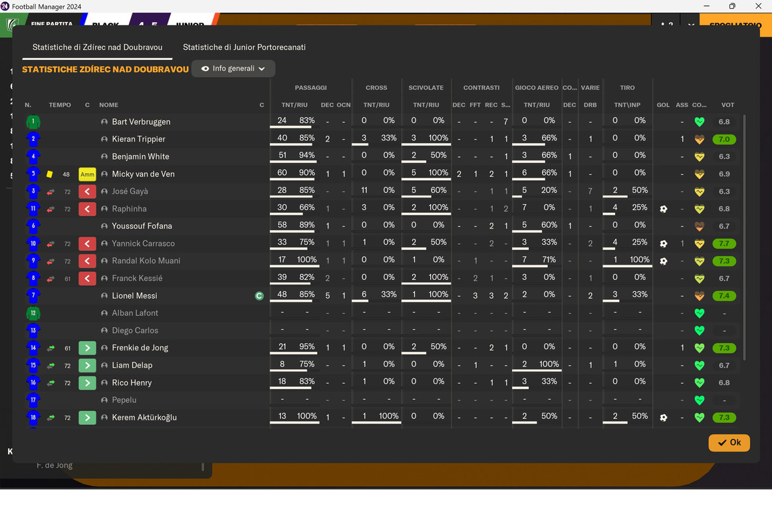Screen dimensions: 772x532
Task: Click Youssouf Fofana's orange condition heart
Action: point(699,226)
